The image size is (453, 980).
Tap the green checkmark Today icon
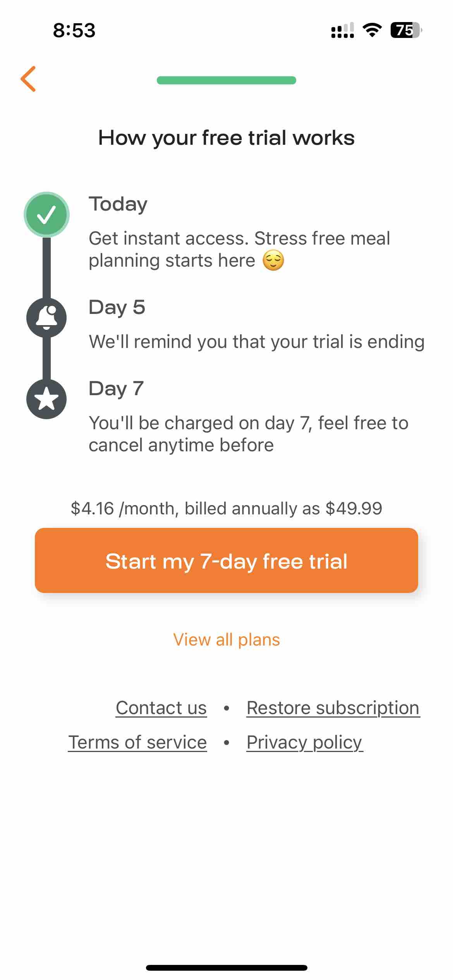click(x=46, y=214)
